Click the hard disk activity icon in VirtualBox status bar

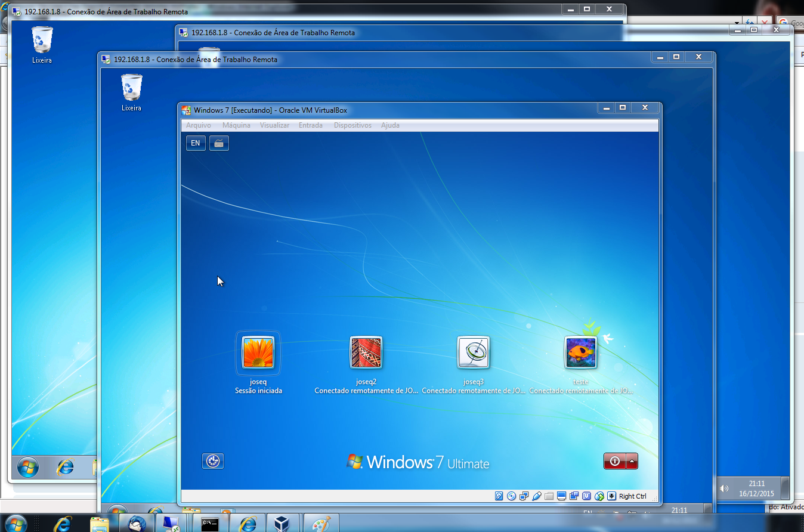[x=499, y=496]
